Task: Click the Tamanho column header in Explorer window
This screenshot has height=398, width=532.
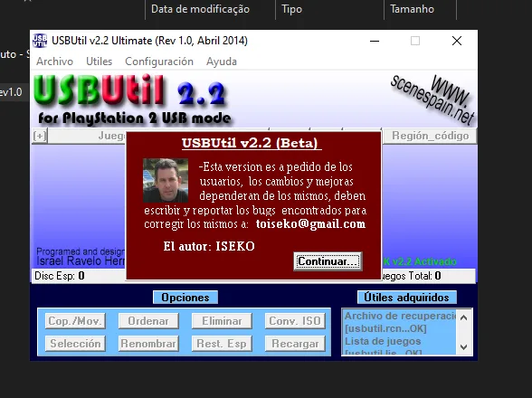Action: pos(412,9)
